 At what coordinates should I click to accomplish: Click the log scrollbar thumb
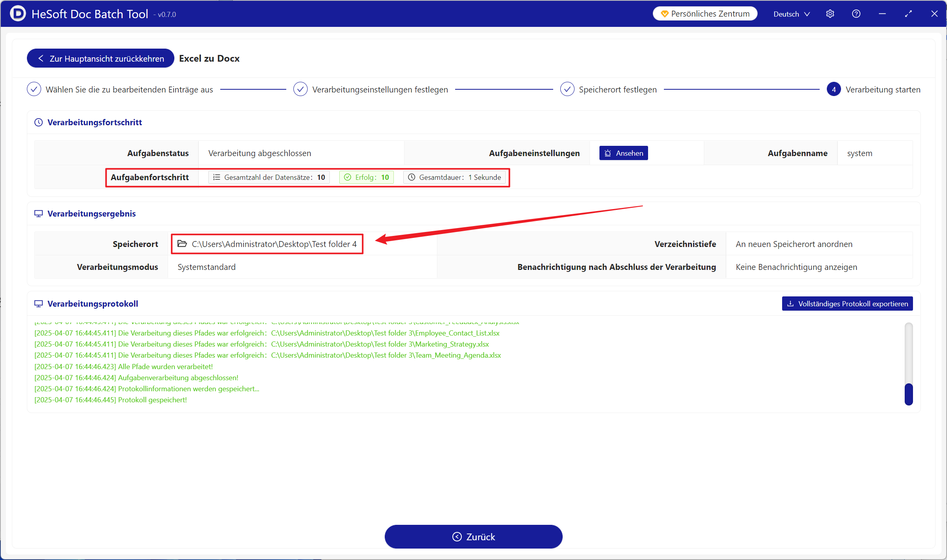[909, 394]
